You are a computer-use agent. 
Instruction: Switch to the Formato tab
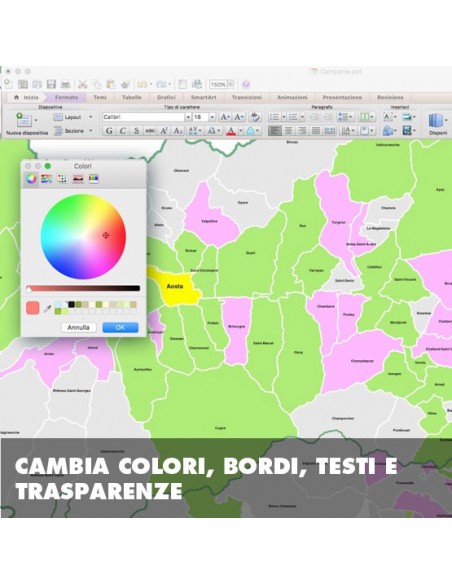66,97
